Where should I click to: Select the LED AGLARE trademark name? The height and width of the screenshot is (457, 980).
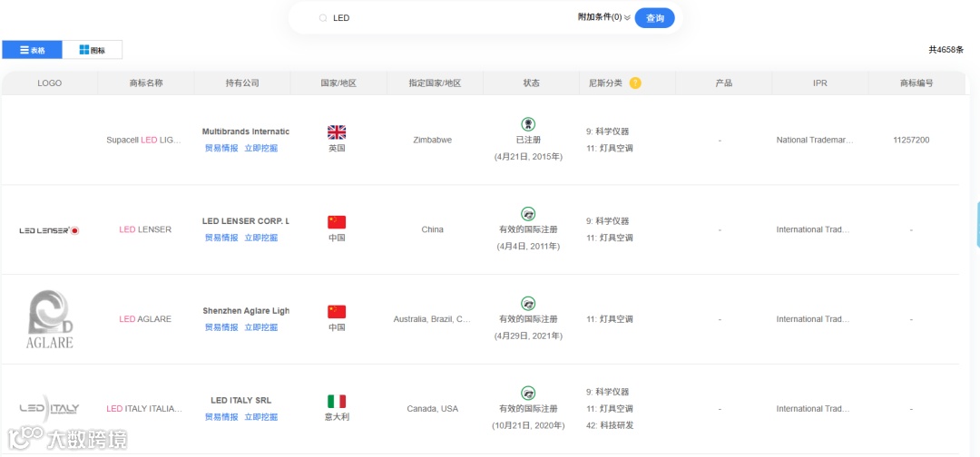[x=145, y=319]
